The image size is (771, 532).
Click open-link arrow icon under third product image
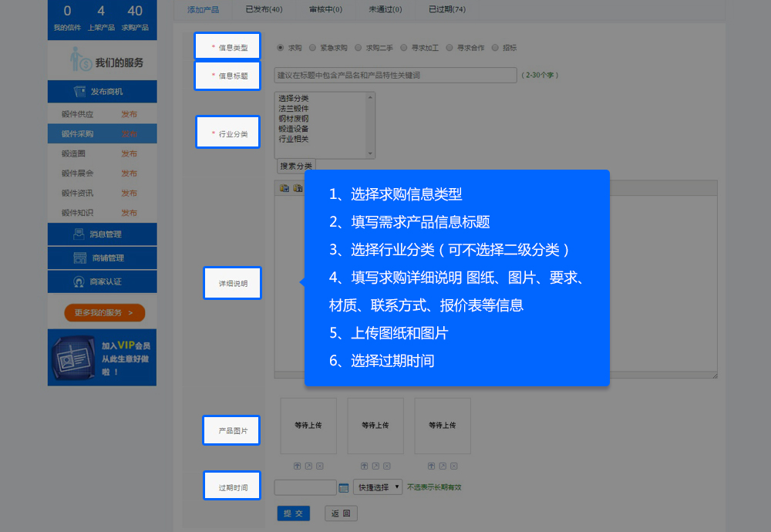pos(443,466)
